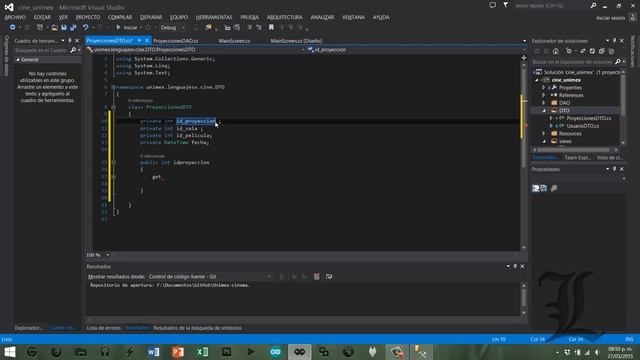The width and height of the screenshot is (640, 360).
Task: Click search magnifier in Cuadro de herramientas
Action: 73,50
